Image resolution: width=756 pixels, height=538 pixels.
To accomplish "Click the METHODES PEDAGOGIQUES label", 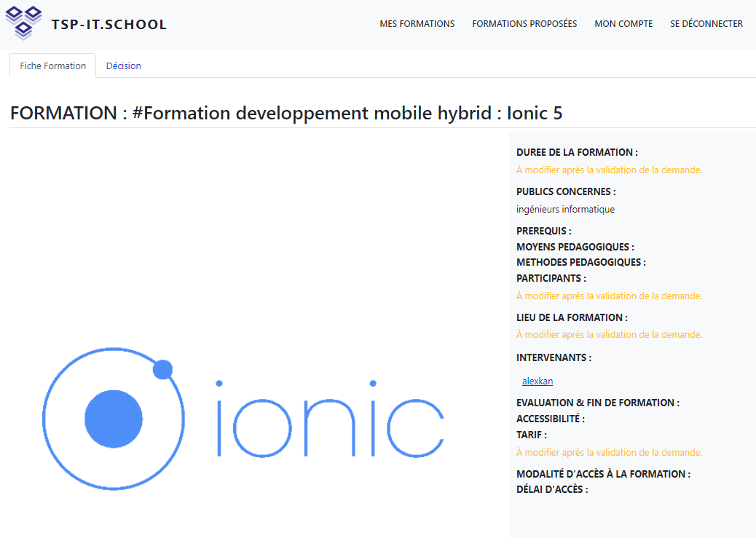I will (581, 262).
